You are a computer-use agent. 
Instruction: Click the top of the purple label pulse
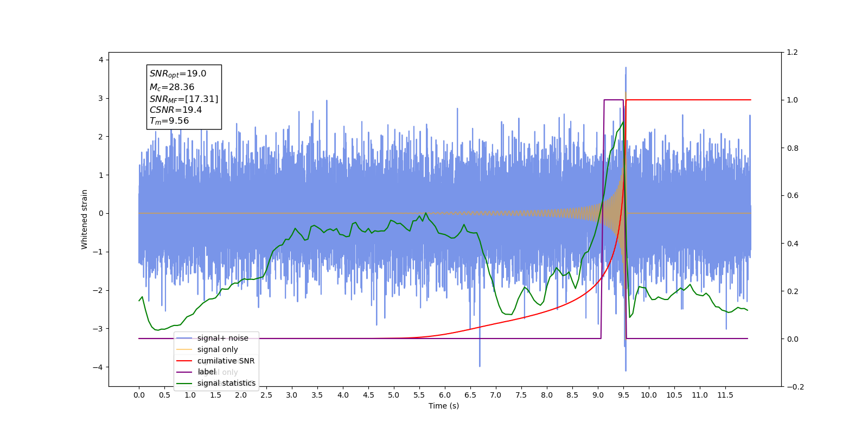coord(614,100)
